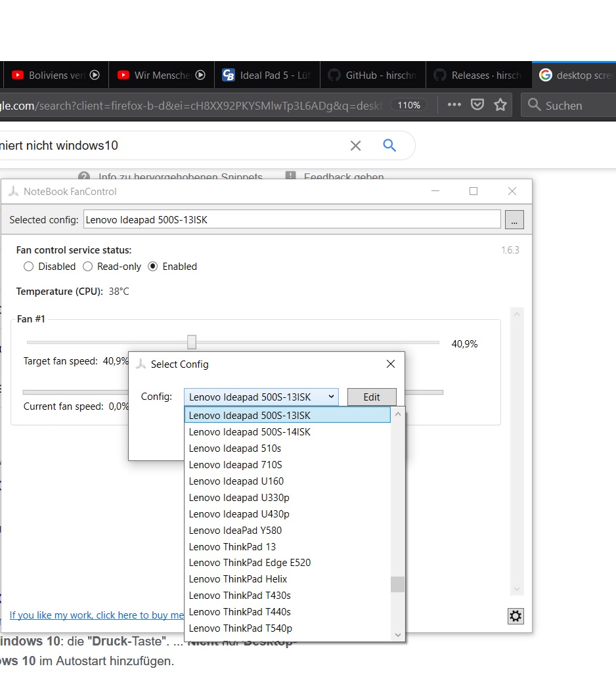
Task: Click the Firefox 110% zoom indicator
Action: click(x=408, y=105)
